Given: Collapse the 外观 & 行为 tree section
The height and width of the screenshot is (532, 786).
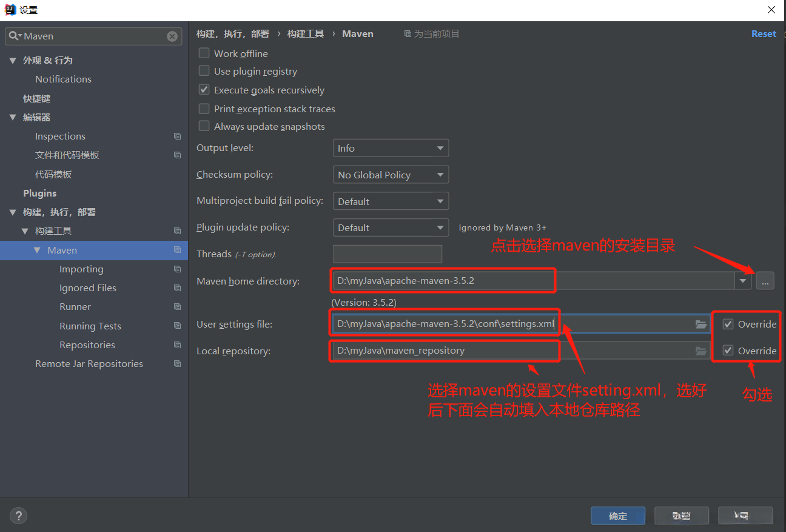Looking at the screenshot, I should coord(13,61).
